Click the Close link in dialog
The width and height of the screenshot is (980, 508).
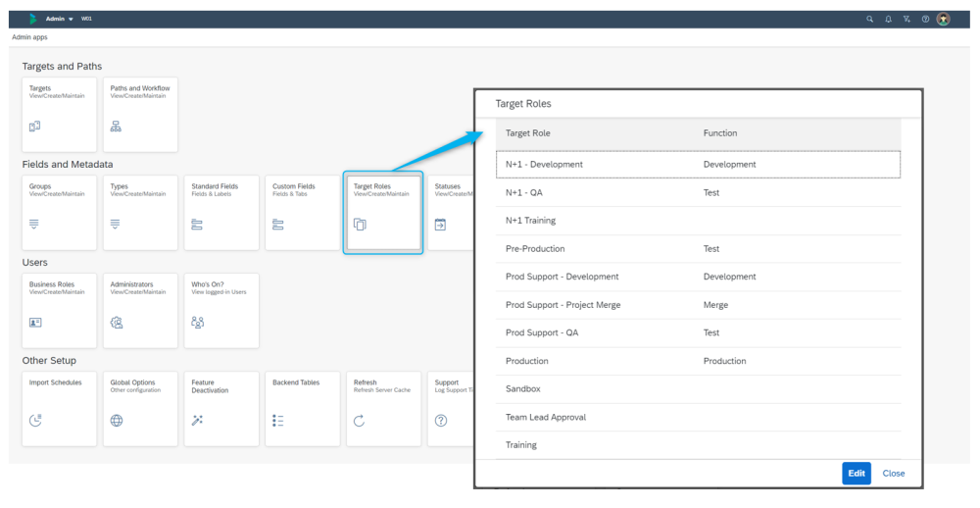click(x=893, y=474)
